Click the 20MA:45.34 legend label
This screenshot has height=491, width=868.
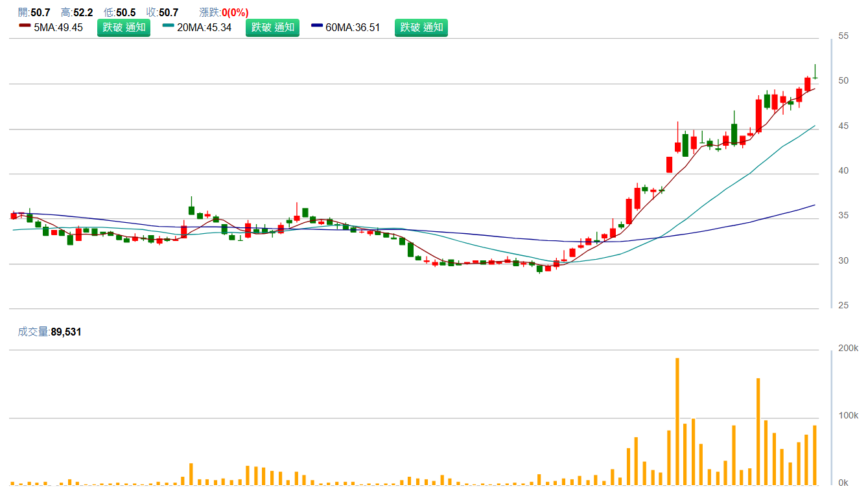[x=204, y=27]
